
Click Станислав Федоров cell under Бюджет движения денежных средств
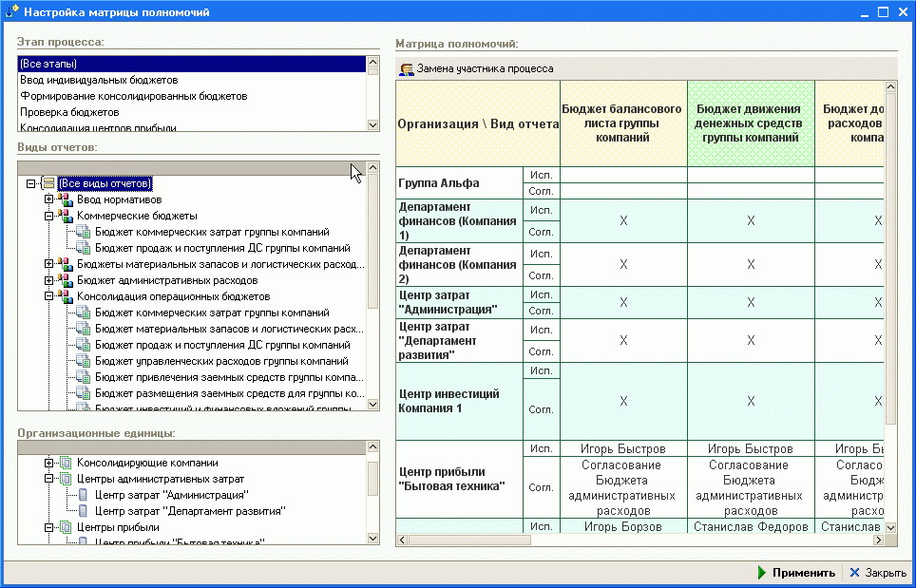point(751,526)
